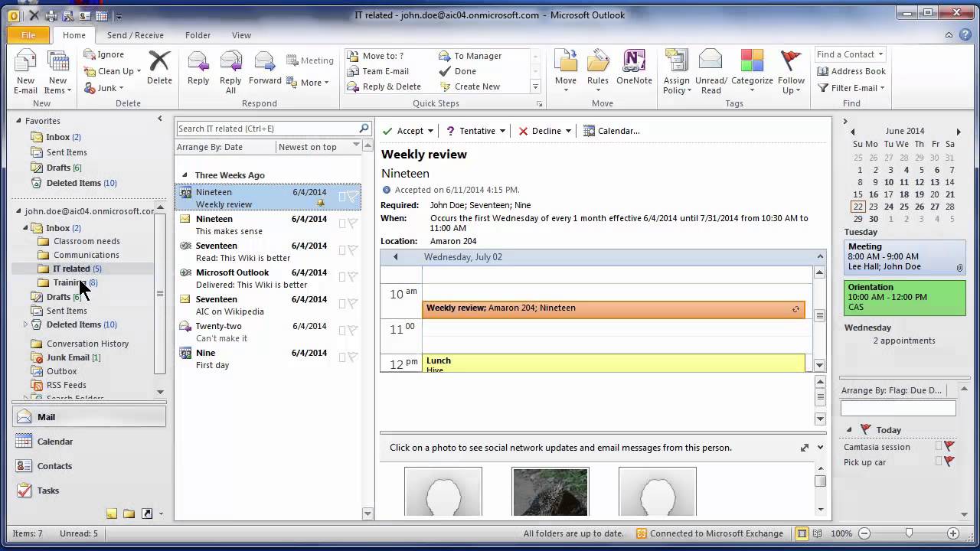Viewport: 980px width, 551px height.
Task: Select the Home ribbon tab
Action: (x=74, y=35)
